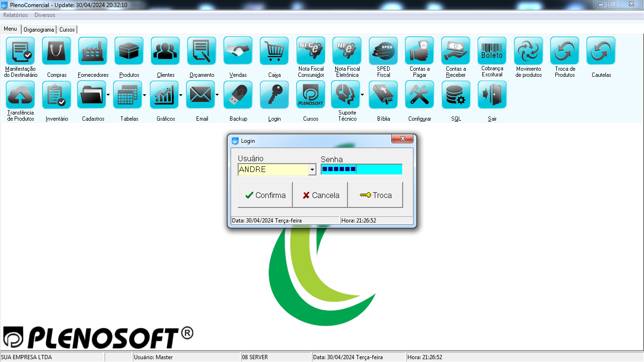Open the Fornecedores factory icon
The image size is (644, 362).
coord(93,50)
